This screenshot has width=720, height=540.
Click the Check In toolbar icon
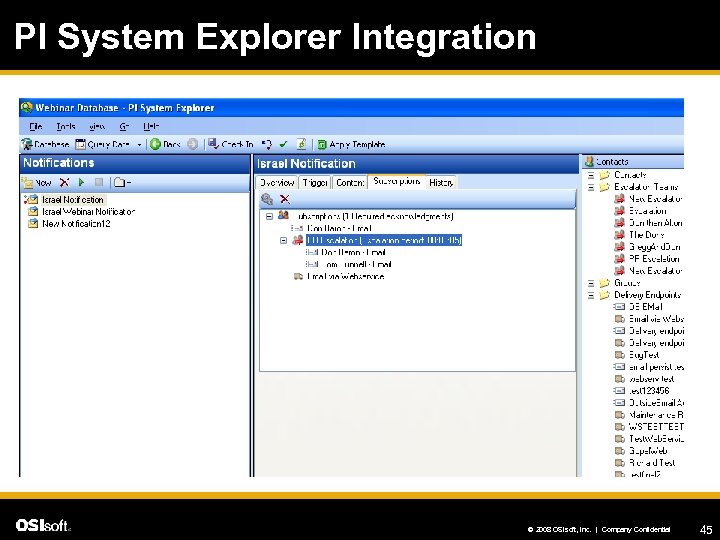(213, 144)
